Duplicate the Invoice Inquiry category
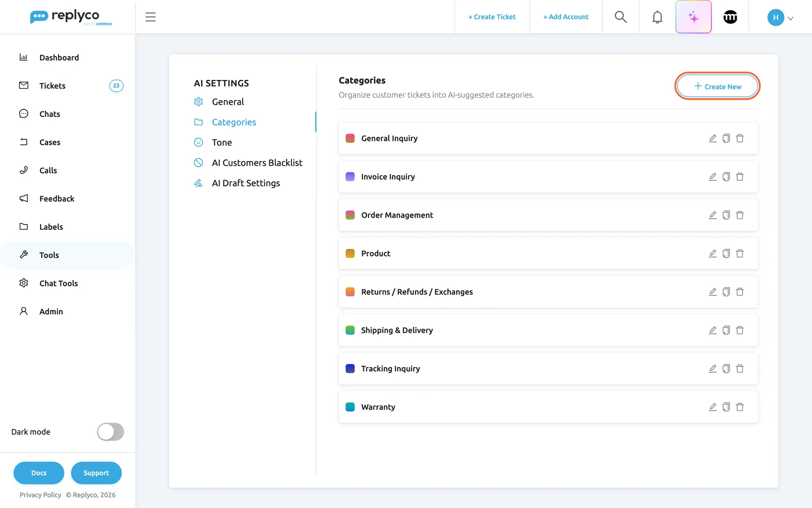Screen dimensions: 812x508 click(x=726, y=177)
